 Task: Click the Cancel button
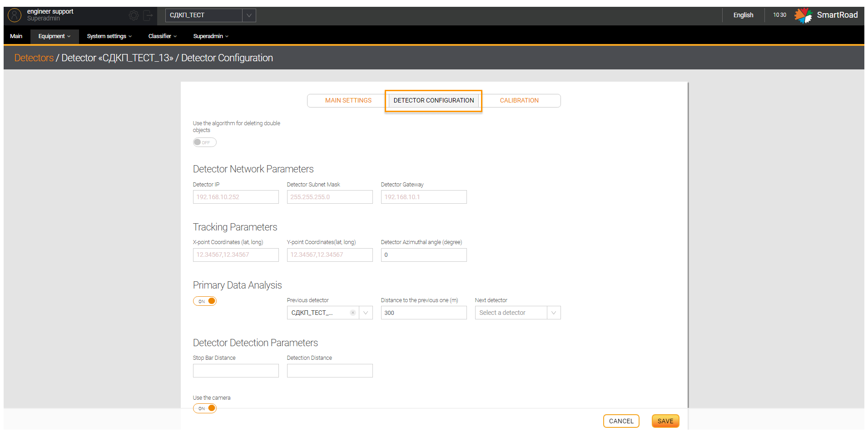pyautogui.click(x=621, y=421)
